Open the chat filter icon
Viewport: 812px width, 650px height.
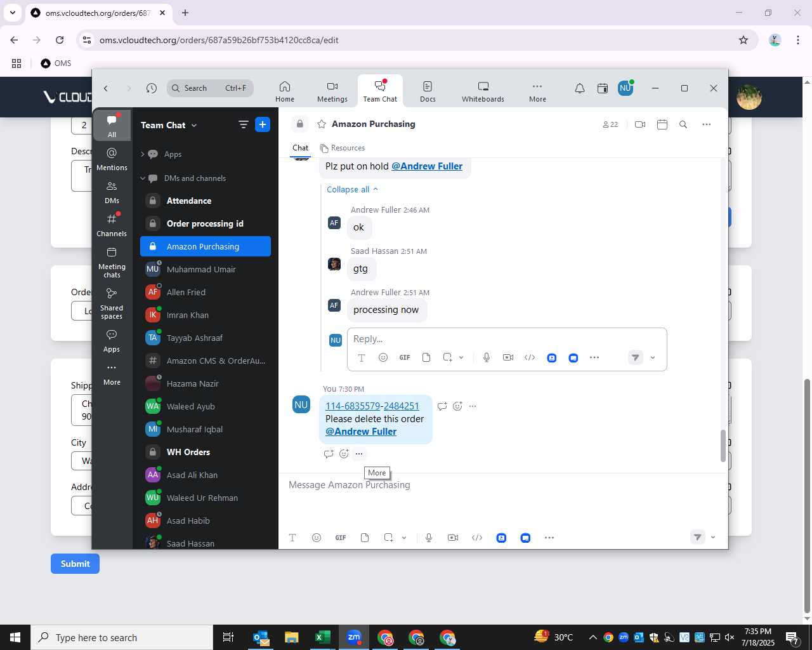(243, 124)
